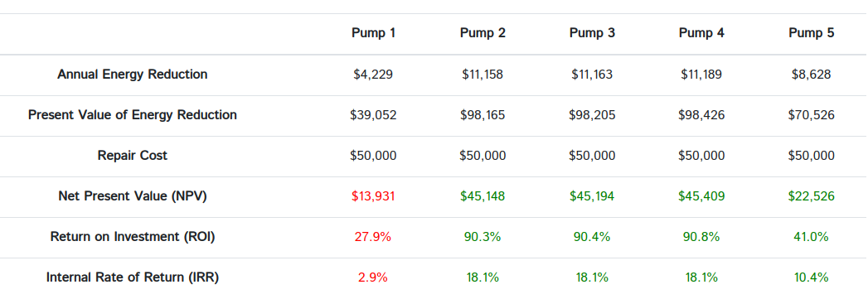
Task: Select the Internal Rate of Return (IRR) label
Action: (x=133, y=277)
